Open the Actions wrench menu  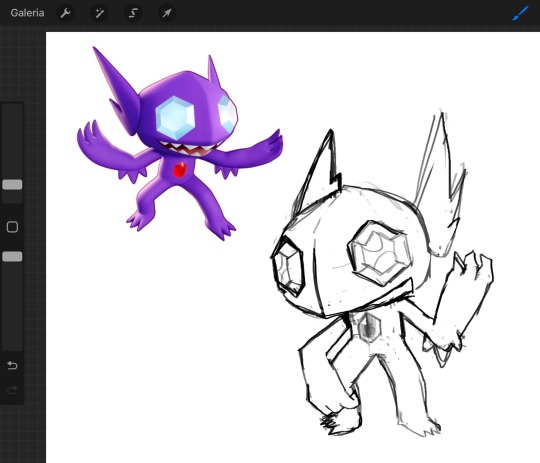pyautogui.click(x=65, y=13)
